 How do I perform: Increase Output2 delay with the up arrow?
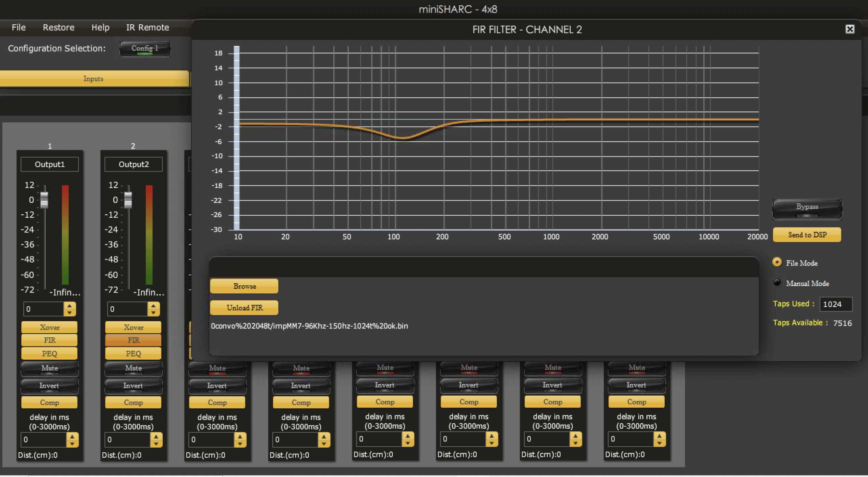point(156,436)
